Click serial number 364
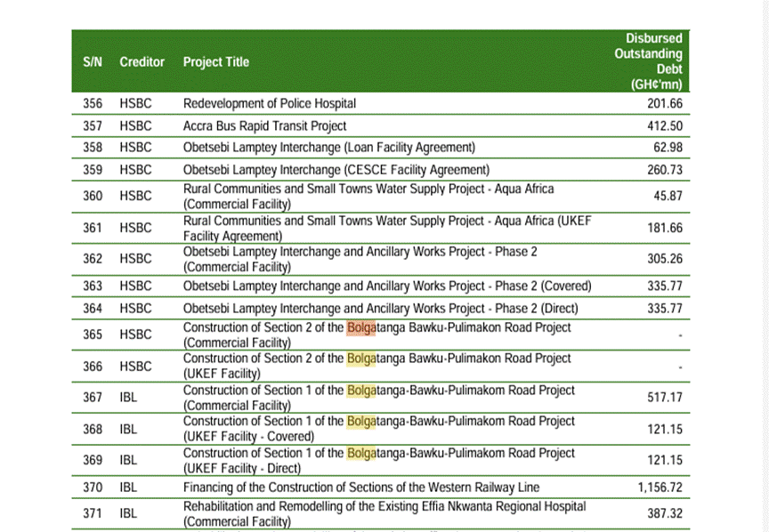769x532 pixels. 93,309
